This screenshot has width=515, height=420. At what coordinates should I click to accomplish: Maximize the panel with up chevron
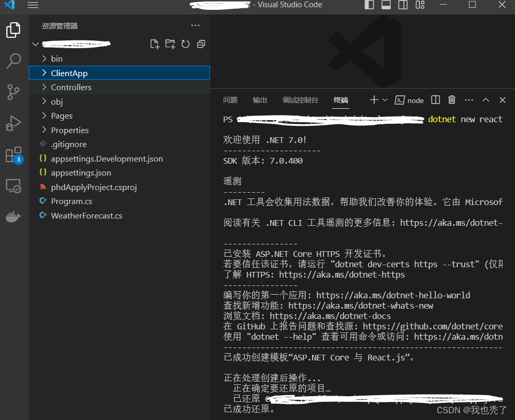tap(486, 100)
